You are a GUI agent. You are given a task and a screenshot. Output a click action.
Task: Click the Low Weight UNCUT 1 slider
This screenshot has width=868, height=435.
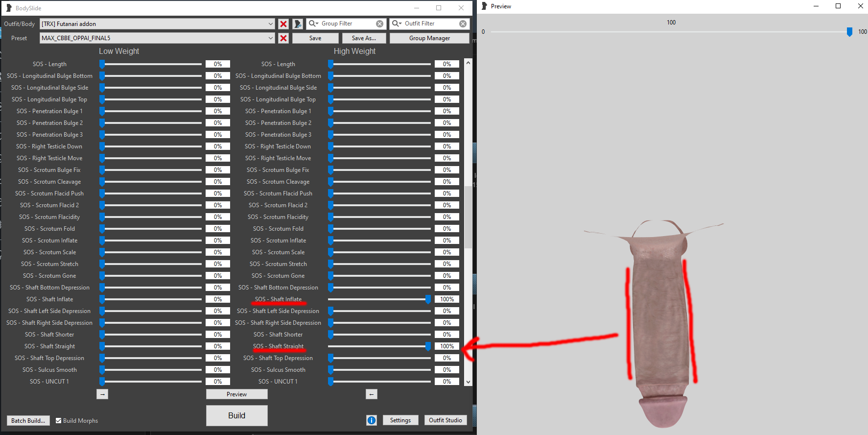click(x=151, y=382)
